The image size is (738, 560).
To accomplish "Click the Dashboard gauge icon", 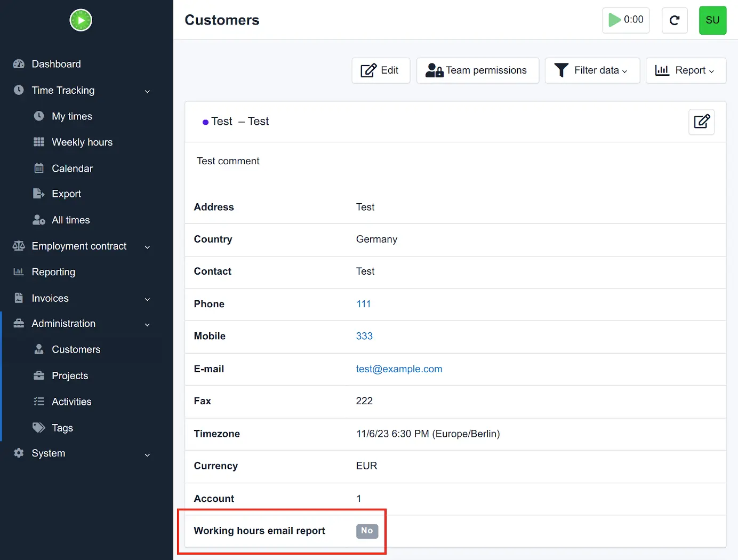I will pyautogui.click(x=19, y=64).
